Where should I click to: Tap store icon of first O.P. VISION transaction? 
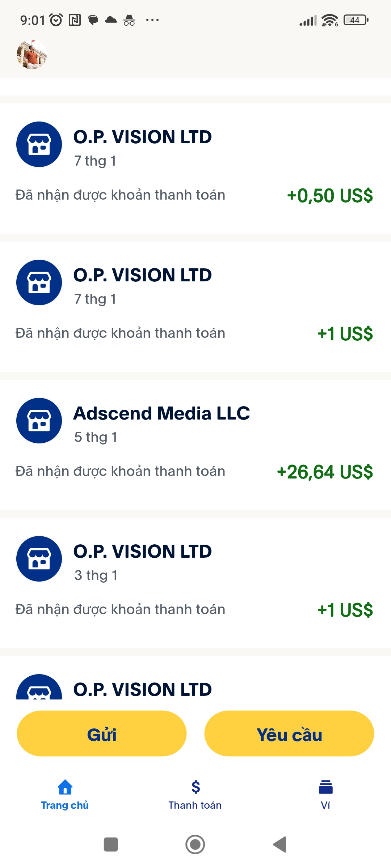[39, 144]
